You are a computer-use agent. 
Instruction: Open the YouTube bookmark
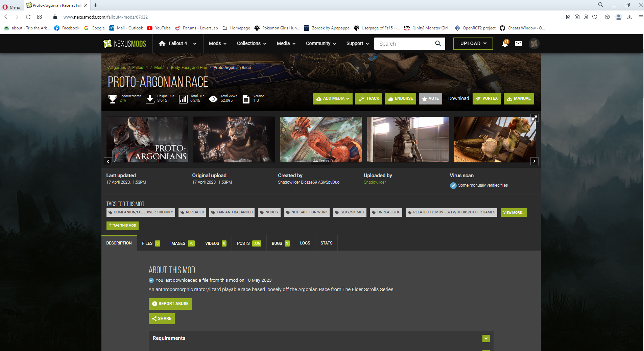(159, 28)
